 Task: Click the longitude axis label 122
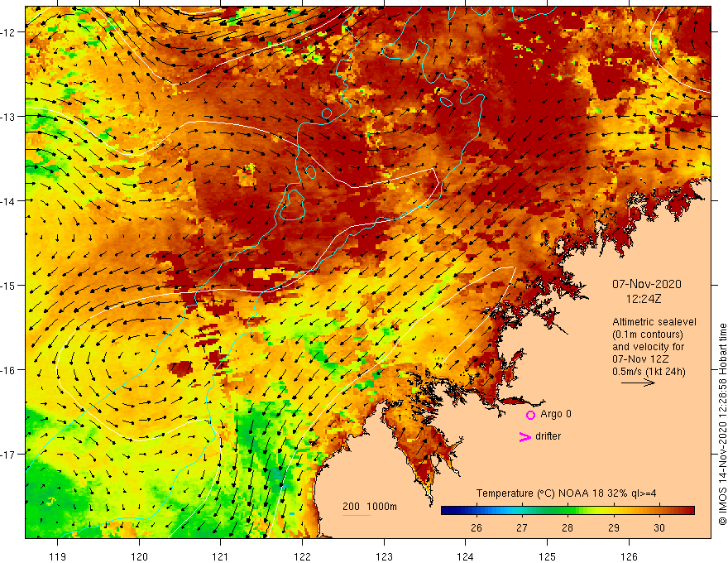pyautogui.click(x=302, y=556)
